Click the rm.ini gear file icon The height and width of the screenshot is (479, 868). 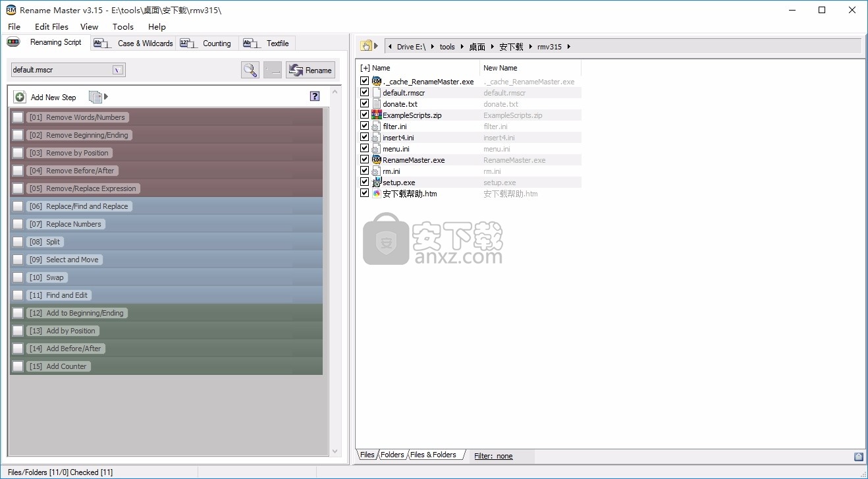point(377,171)
